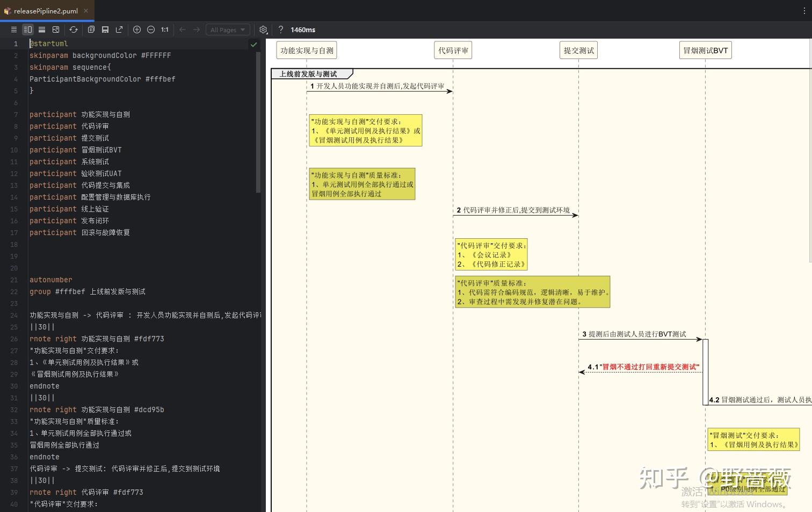Select the releasePipline2.puml tab
This screenshot has width=812, height=512.
[46, 10]
